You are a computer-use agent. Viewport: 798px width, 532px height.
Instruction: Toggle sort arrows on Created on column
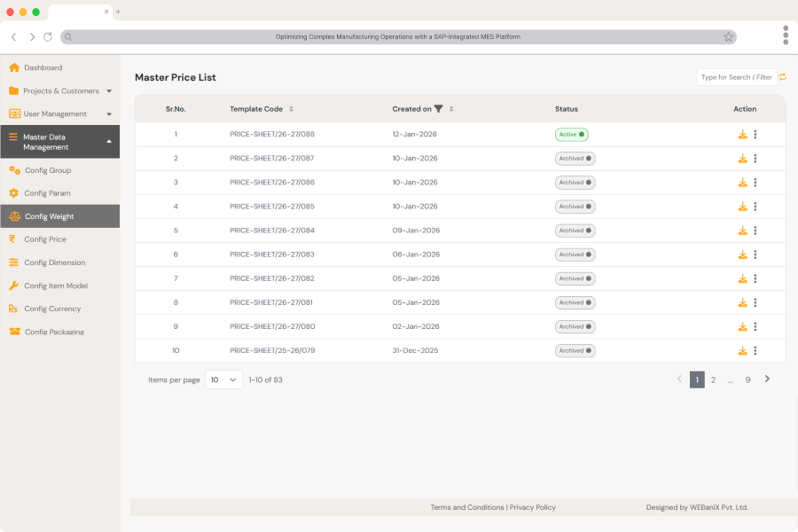[451, 109]
